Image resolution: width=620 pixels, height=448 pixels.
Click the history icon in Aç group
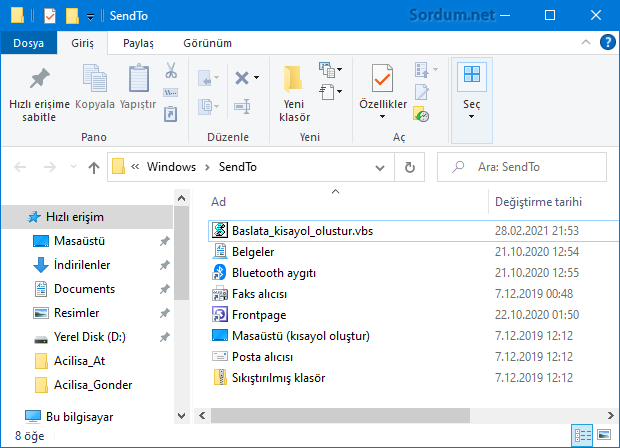pyautogui.click(x=421, y=114)
